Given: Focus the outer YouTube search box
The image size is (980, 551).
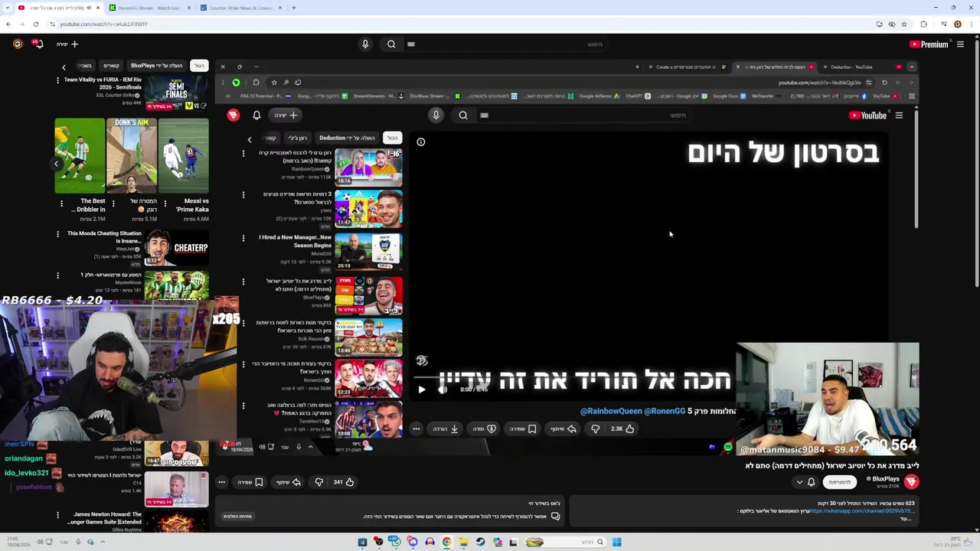Looking at the screenshot, I should click(505, 44).
